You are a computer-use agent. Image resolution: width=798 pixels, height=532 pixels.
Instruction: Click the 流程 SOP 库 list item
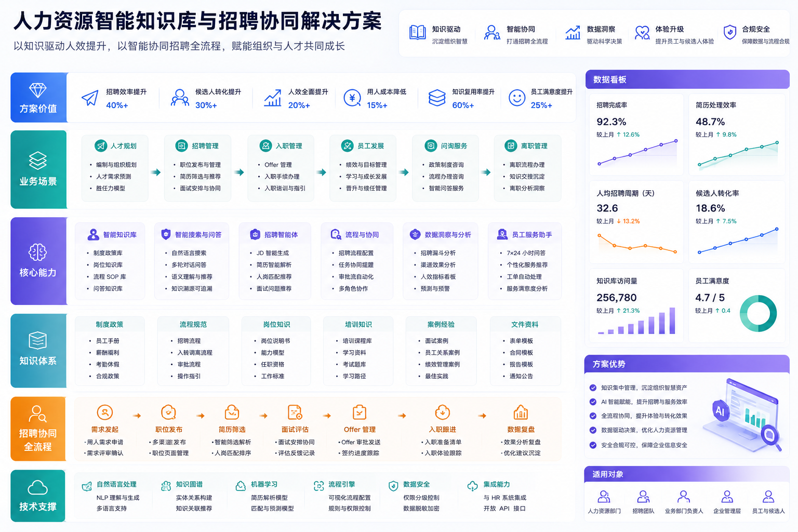click(x=110, y=277)
